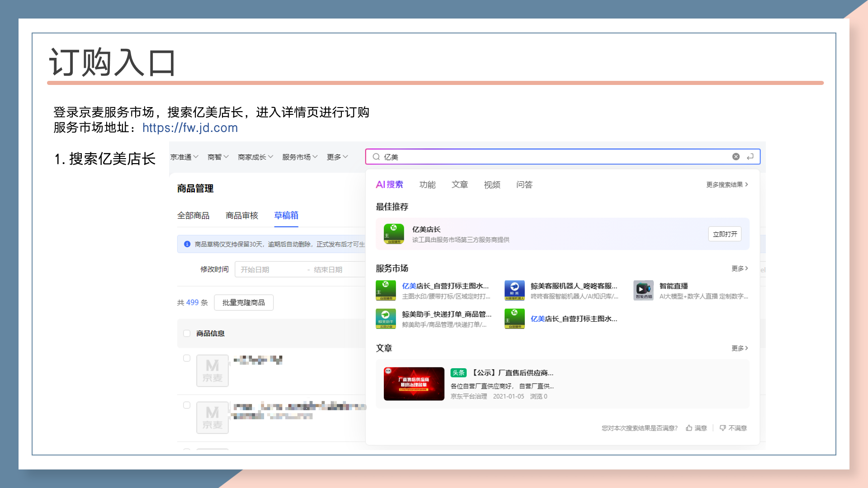Click the clear search text icon
The height and width of the screenshot is (488, 868).
click(736, 157)
